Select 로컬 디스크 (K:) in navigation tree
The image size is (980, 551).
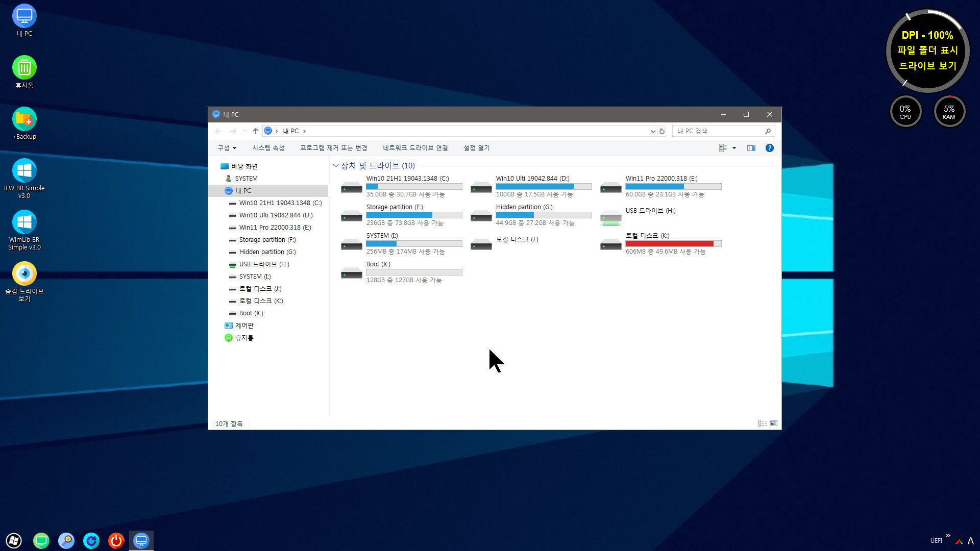click(261, 301)
